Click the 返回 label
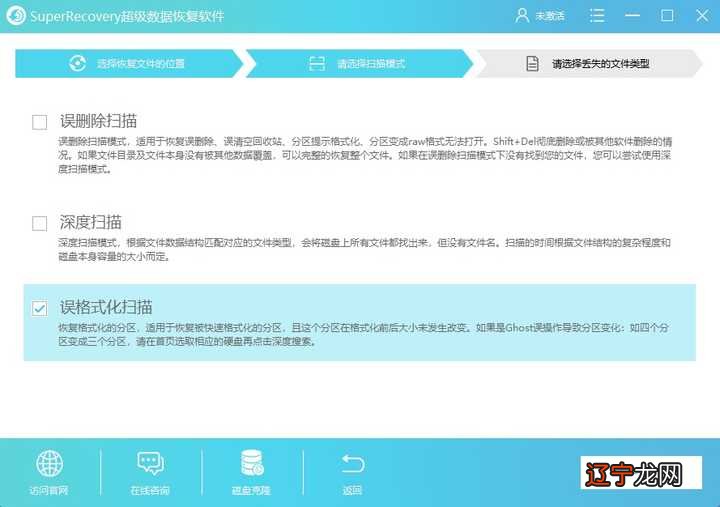The image size is (720, 507). click(352, 491)
